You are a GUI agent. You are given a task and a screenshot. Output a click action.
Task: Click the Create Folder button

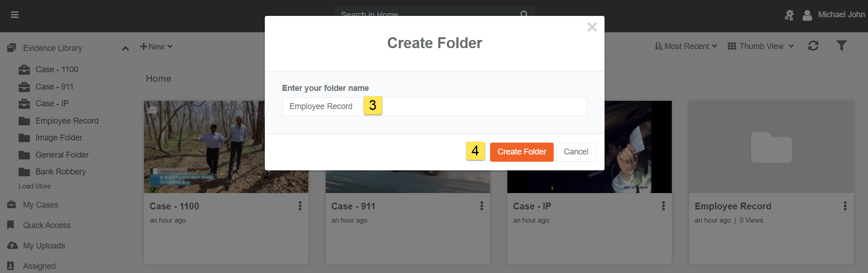point(521,152)
